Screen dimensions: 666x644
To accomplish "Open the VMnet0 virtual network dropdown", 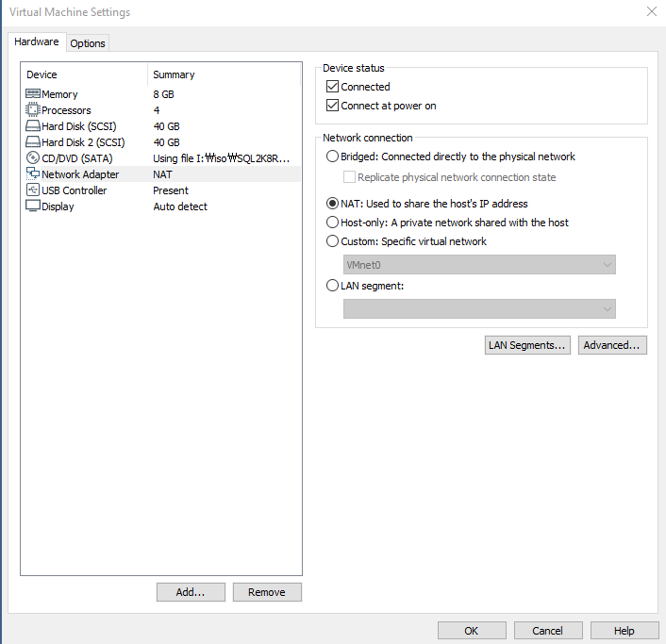I will (x=479, y=264).
